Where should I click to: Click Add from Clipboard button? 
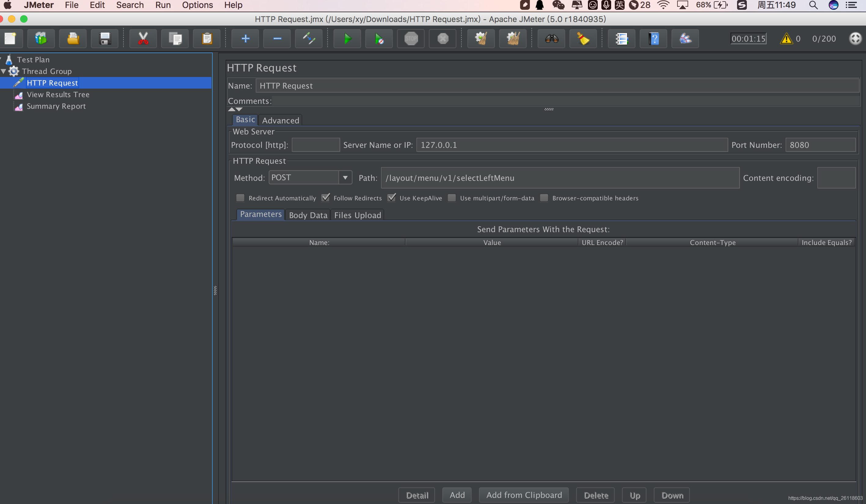pyautogui.click(x=524, y=495)
